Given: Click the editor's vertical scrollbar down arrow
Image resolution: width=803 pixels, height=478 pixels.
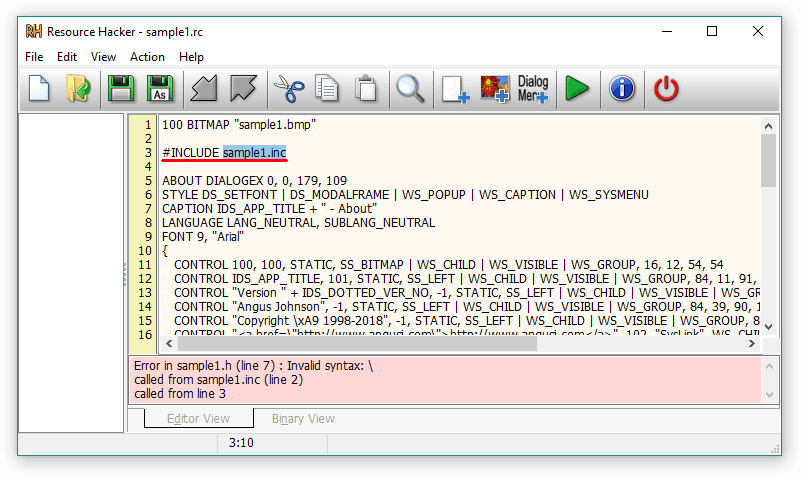Looking at the screenshot, I should 768,327.
